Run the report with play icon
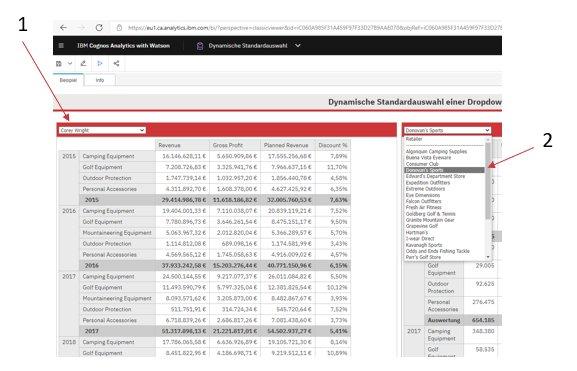577x371 pixels. click(100, 64)
